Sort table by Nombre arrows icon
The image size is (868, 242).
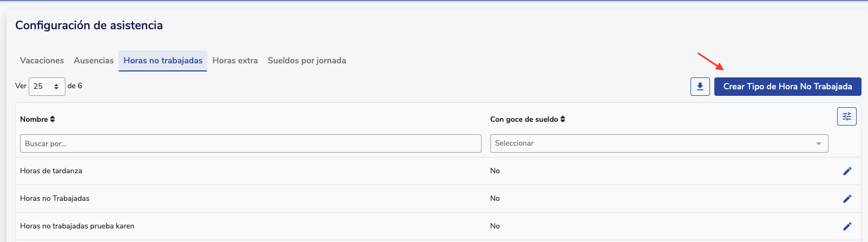pos(52,119)
